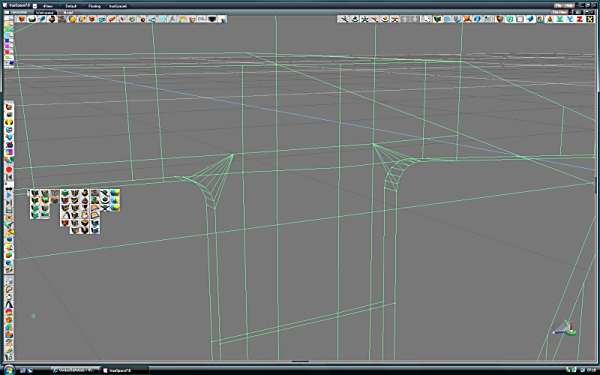Select the arrow pointer tool in the top-right toolbar

(426, 19)
